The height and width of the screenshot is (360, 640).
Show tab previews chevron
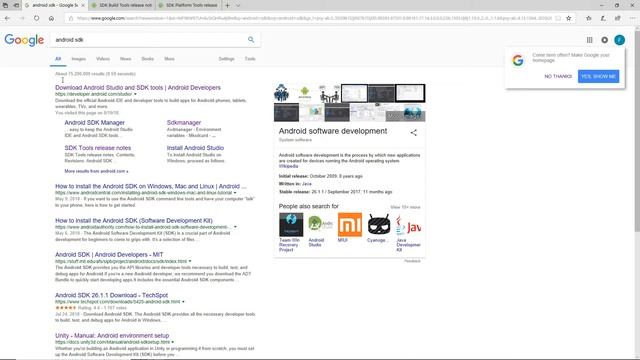(238, 5)
